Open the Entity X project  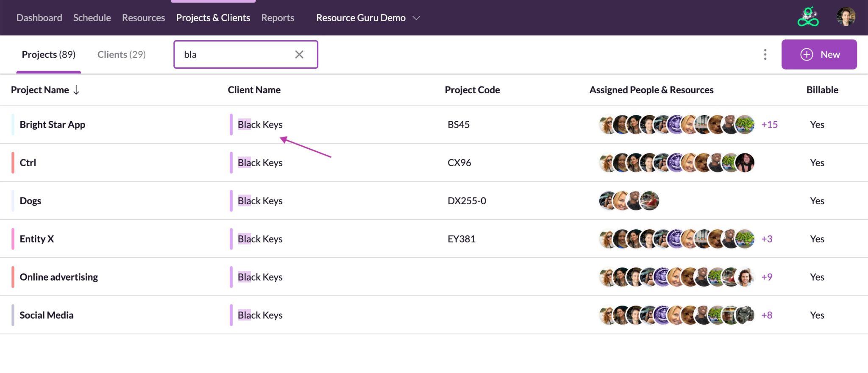point(37,239)
